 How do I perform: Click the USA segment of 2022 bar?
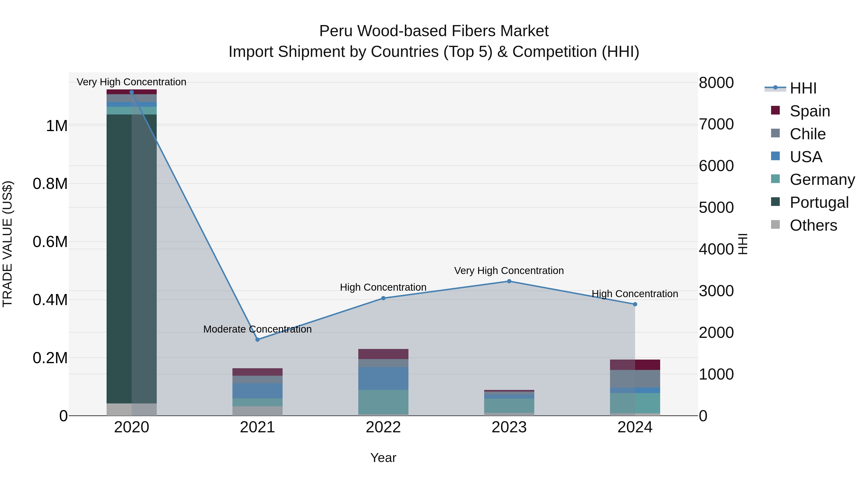pyautogui.click(x=383, y=379)
